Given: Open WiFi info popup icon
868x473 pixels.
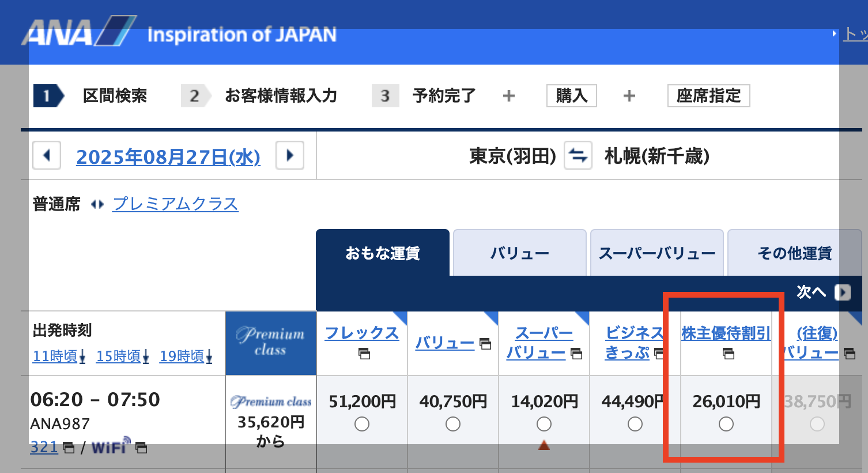Looking at the screenshot, I should click(x=141, y=448).
